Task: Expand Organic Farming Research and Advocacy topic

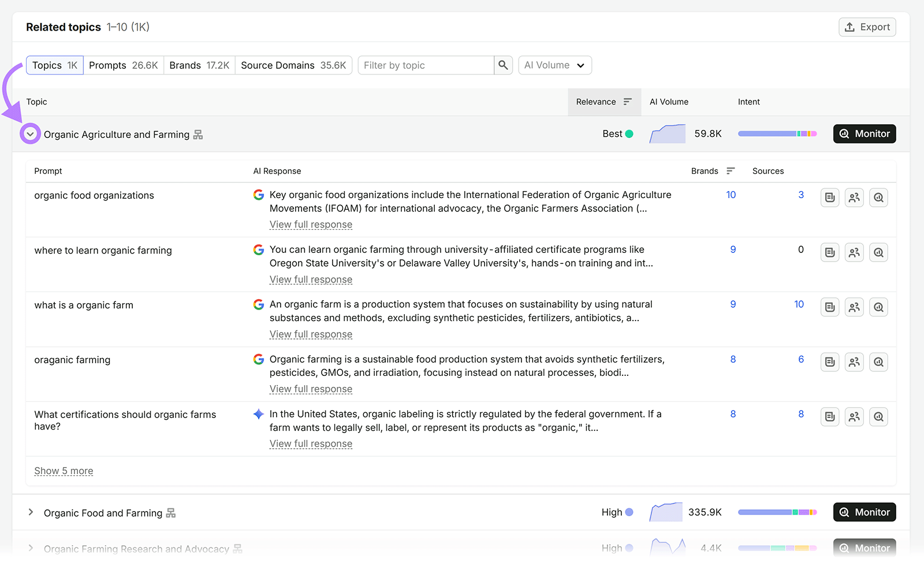Action: pyautogui.click(x=31, y=548)
